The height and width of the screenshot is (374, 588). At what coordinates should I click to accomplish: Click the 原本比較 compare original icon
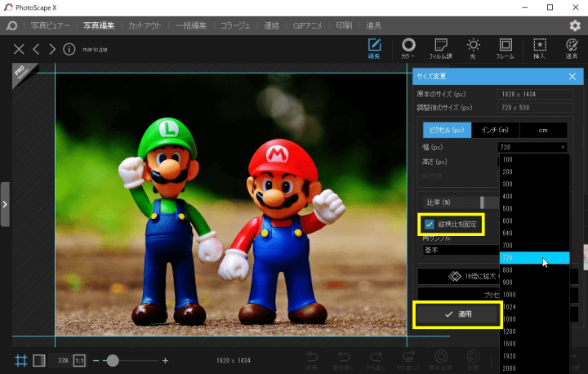(x=441, y=360)
